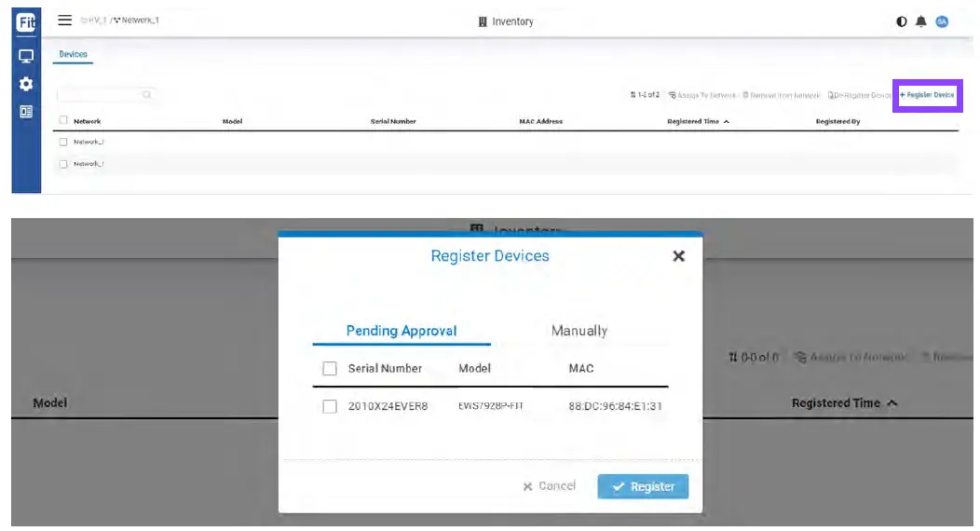The image size is (980, 531).
Task: Click model EWS7928P-FIT
Action: coord(491,406)
